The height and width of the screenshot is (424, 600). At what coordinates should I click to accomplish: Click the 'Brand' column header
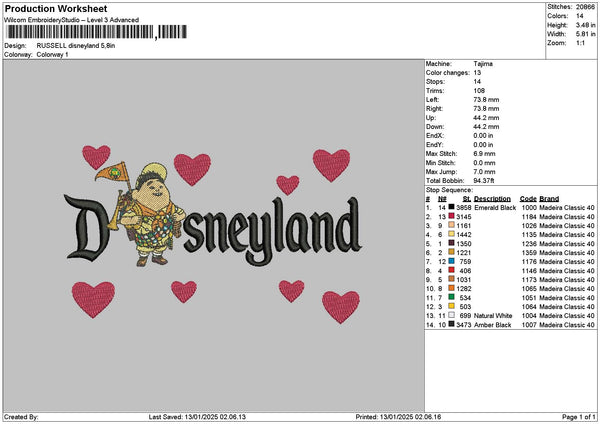[549, 199]
